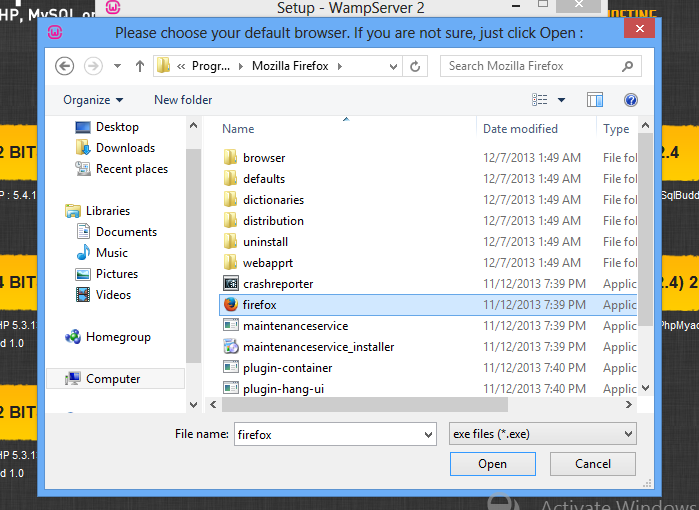Click 12/7/2013 1:49 AM date for browser
This screenshot has height=510, width=699.
tap(532, 158)
